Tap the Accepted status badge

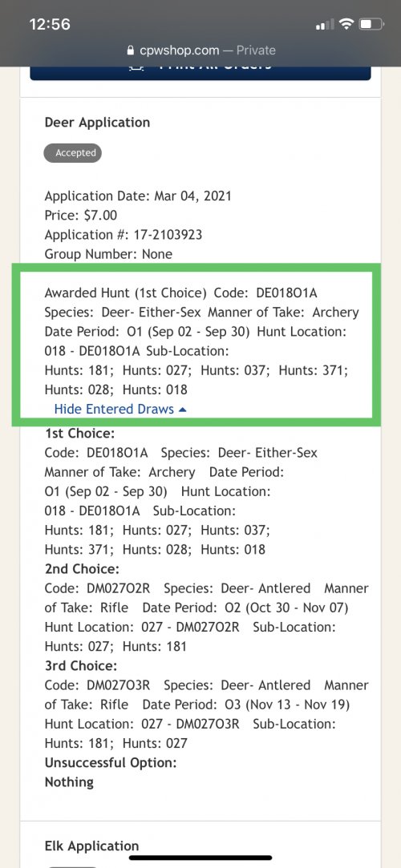coord(72,153)
